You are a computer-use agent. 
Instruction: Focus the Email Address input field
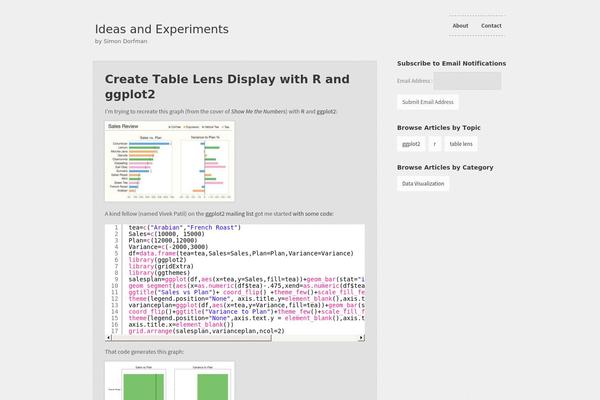pyautogui.click(x=467, y=81)
